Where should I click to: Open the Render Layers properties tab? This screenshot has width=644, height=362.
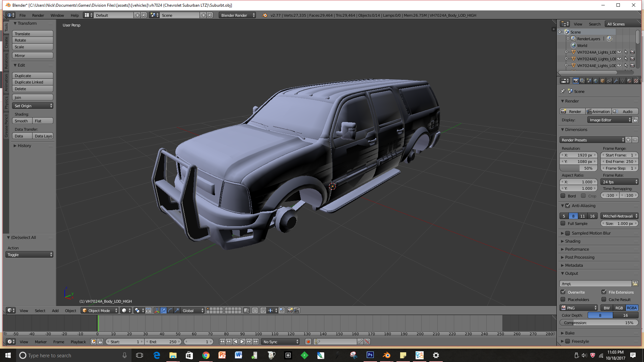click(582, 81)
